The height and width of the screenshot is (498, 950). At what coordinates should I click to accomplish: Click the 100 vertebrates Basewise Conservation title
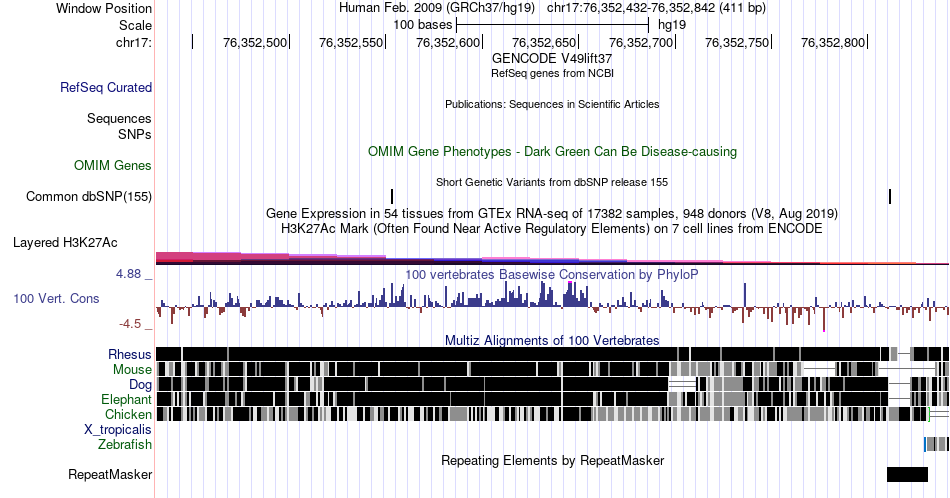click(x=552, y=274)
